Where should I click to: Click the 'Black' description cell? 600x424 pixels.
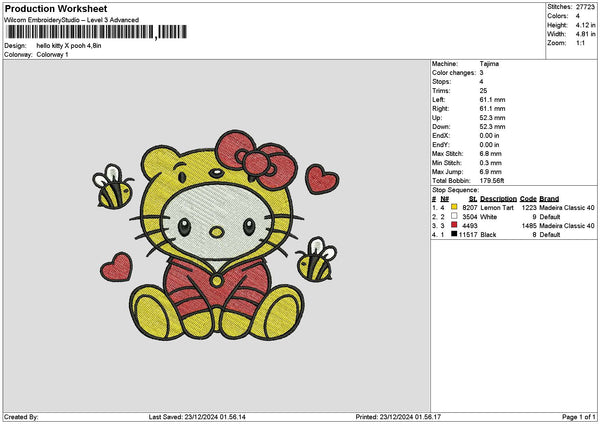(x=488, y=235)
